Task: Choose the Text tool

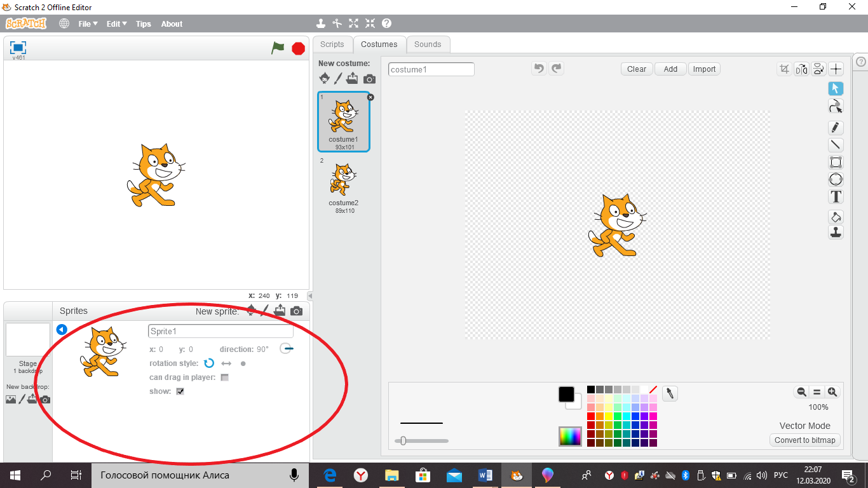Action: point(836,196)
